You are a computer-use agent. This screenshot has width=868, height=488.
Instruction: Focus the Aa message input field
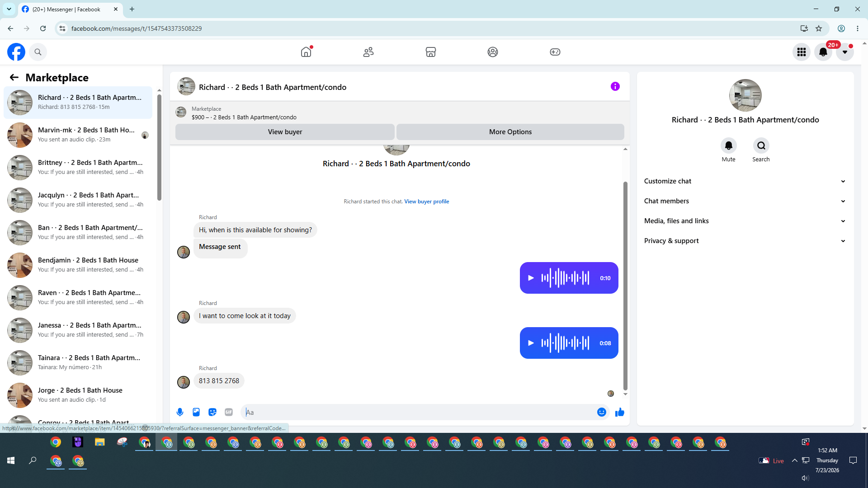point(420,412)
